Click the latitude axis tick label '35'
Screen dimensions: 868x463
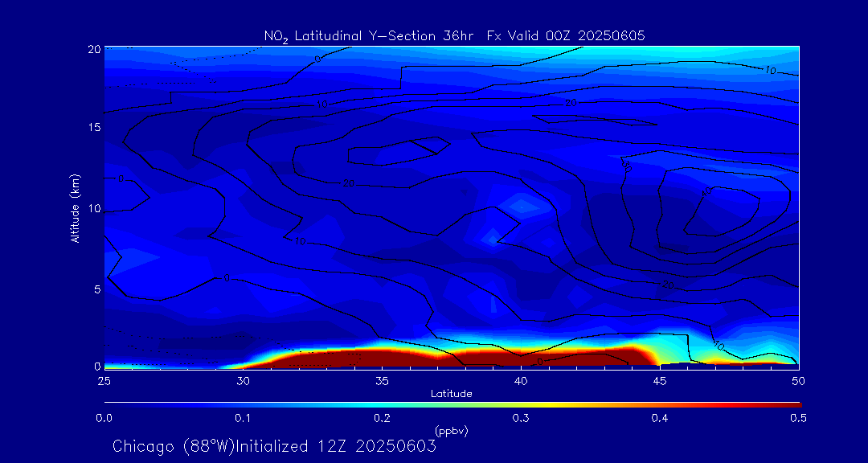(x=382, y=380)
